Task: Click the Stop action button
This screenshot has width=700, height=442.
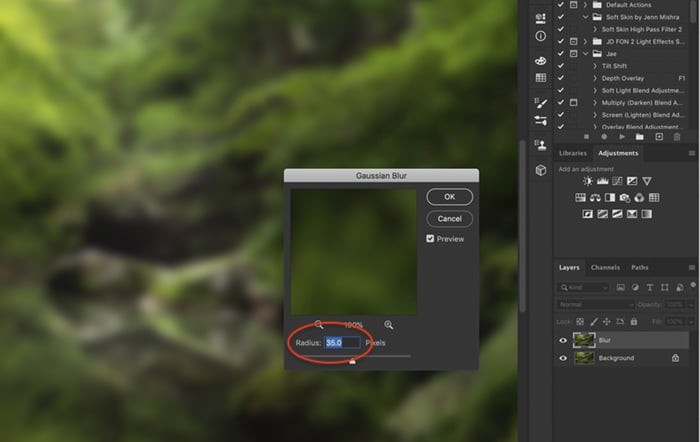Action: click(x=586, y=137)
